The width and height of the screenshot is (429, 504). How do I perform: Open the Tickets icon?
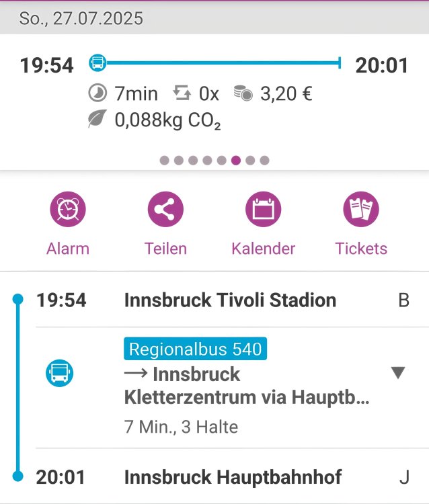point(361,210)
